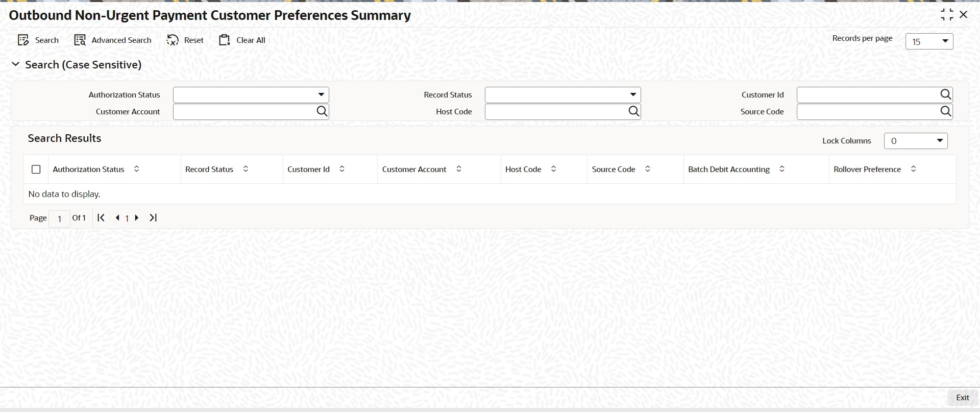
Task: Sort by Record Status column
Action: (x=246, y=169)
